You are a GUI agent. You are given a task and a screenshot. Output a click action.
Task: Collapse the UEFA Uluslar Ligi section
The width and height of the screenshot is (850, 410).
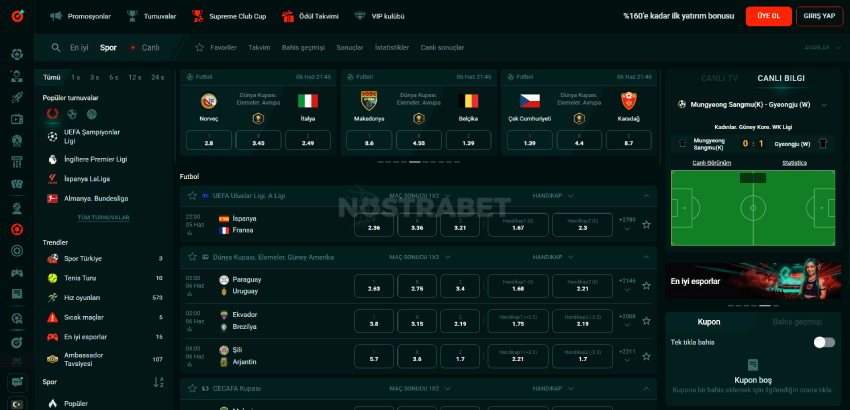coord(646,196)
